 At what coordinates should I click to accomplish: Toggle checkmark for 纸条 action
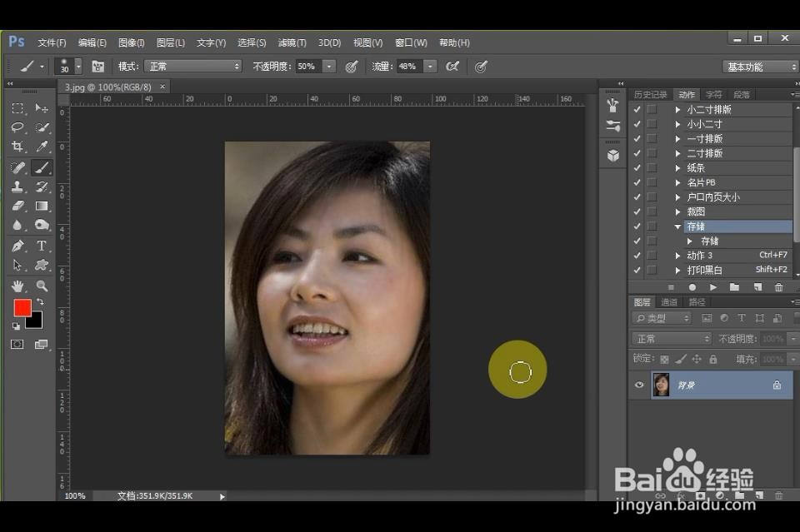tap(637, 167)
